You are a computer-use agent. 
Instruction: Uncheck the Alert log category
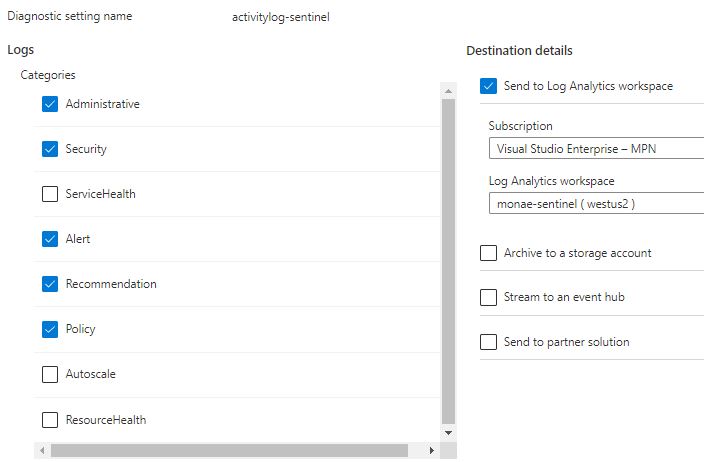50,239
